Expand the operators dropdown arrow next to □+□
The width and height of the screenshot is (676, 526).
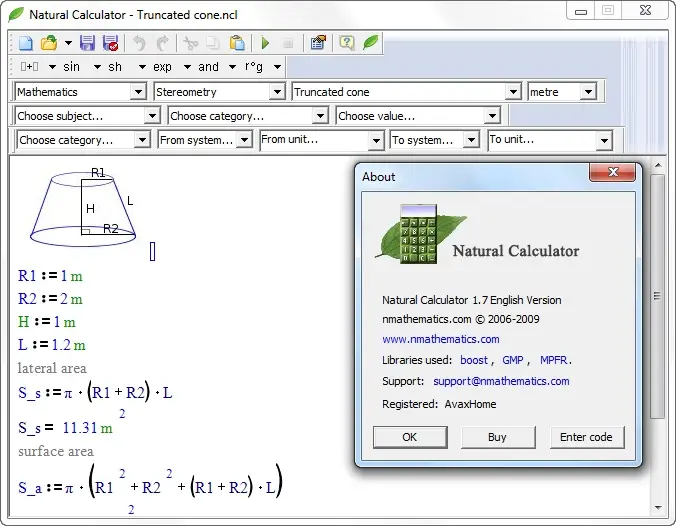pos(52,67)
